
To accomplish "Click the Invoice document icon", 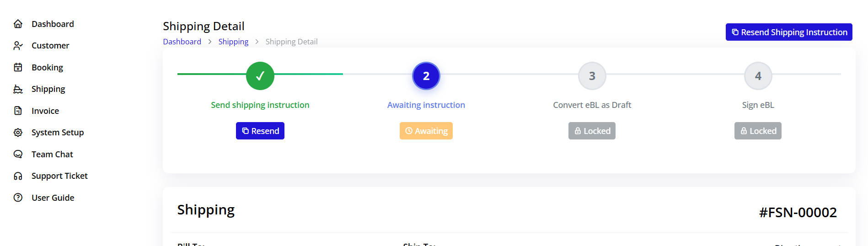I will (x=18, y=111).
